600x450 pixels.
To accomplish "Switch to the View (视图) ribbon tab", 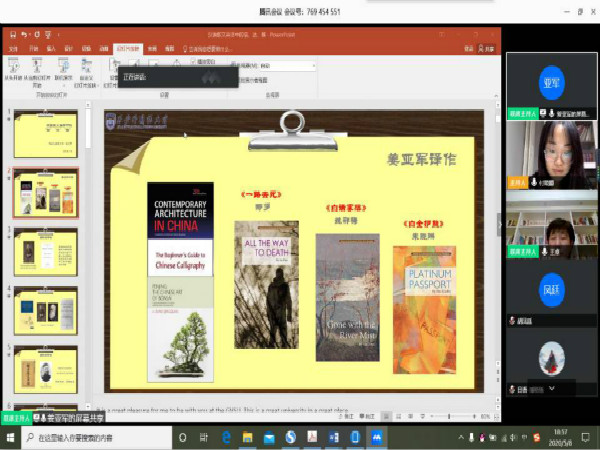I will tap(170, 49).
